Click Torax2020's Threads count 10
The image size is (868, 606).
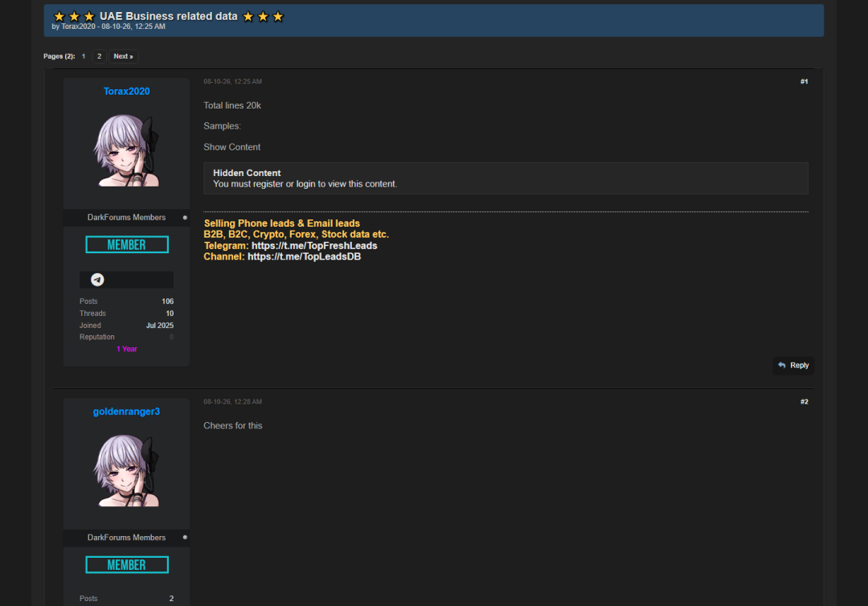pyautogui.click(x=170, y=313)
